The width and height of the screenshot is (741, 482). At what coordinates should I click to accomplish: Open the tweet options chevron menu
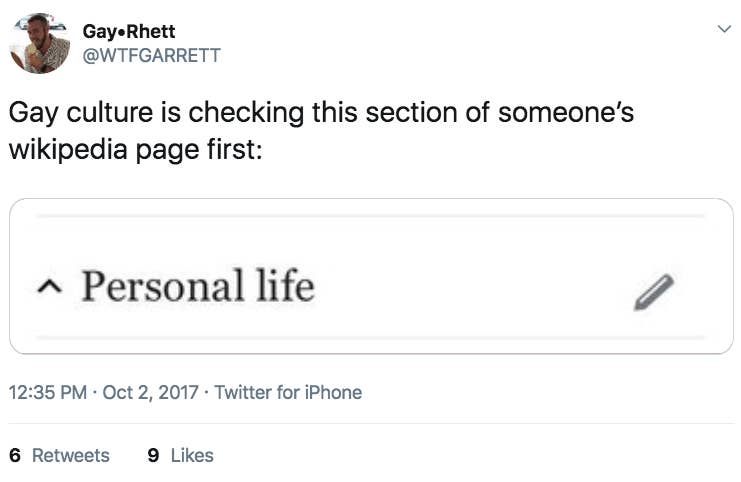click(724, 29)
